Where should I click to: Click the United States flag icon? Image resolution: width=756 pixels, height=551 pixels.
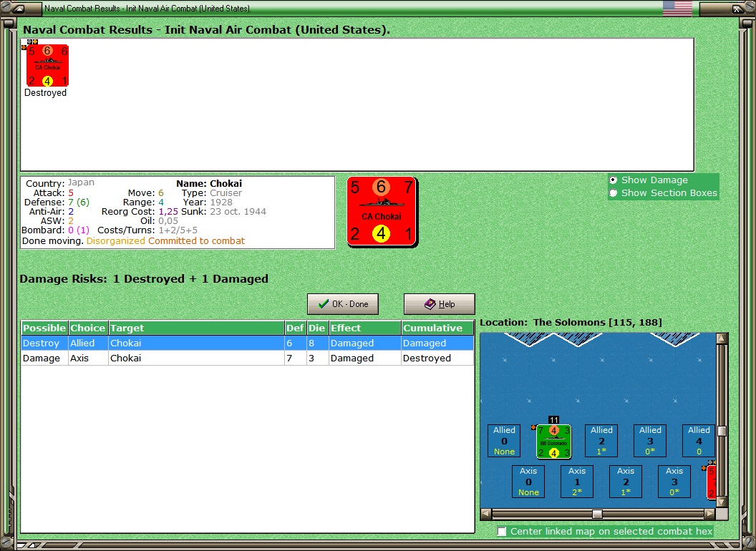(x=677, y=8)
